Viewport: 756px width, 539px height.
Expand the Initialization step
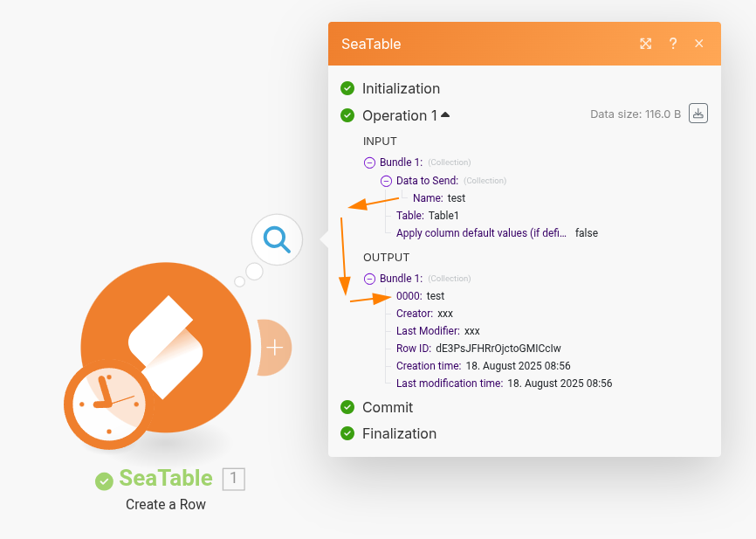click(401, 88)
